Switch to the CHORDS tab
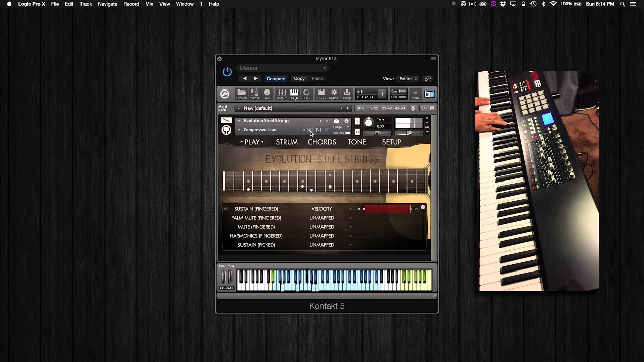Screen dimensions: 644x362 321,142
